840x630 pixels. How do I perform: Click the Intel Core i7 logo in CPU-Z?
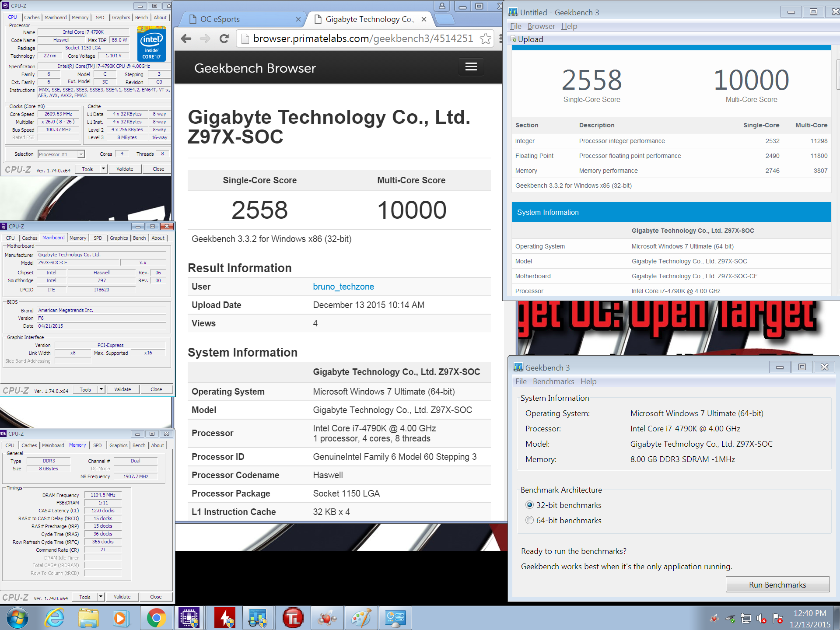[x=151, y=44]
